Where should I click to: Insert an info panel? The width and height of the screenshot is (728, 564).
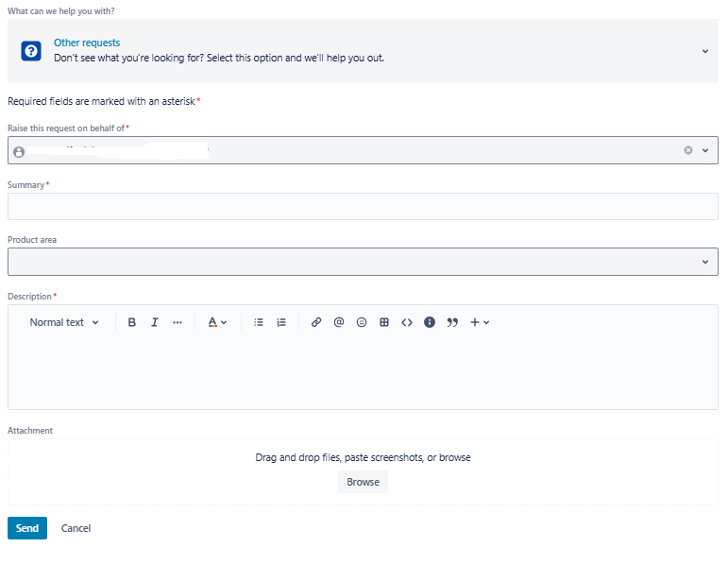[430, 322]
